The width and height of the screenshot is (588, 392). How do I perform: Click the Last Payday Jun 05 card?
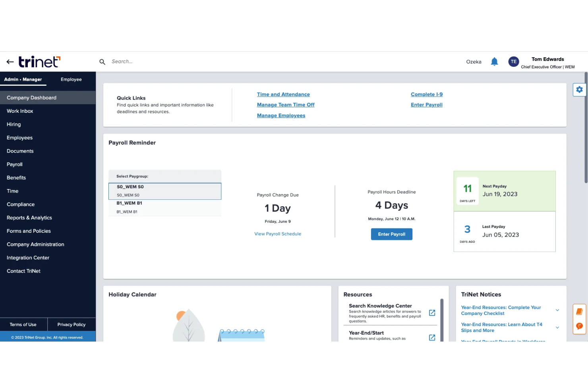pyautogui.click(x=505, y=232)
